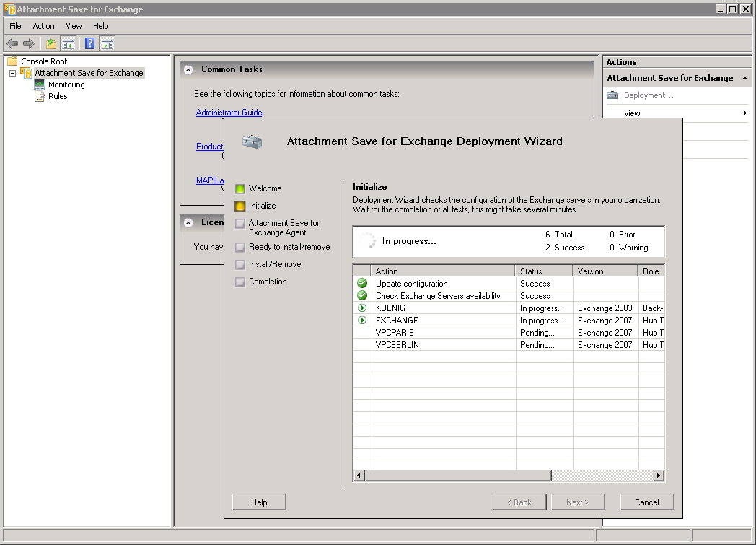Click the wizard toolbox header icon
756x545 pixels.
[252, 141]
